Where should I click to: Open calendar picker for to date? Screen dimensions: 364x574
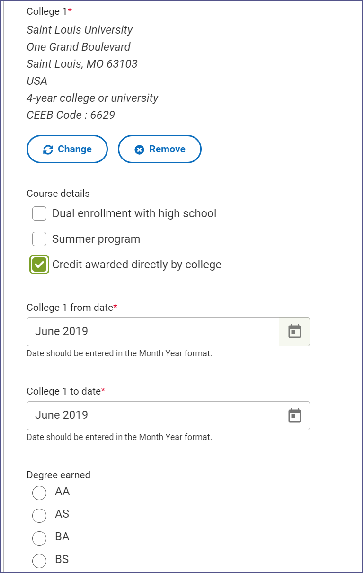(294, 415)
